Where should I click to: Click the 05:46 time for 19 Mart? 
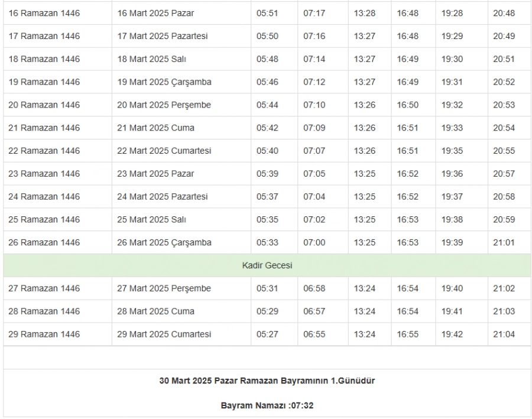265,82
